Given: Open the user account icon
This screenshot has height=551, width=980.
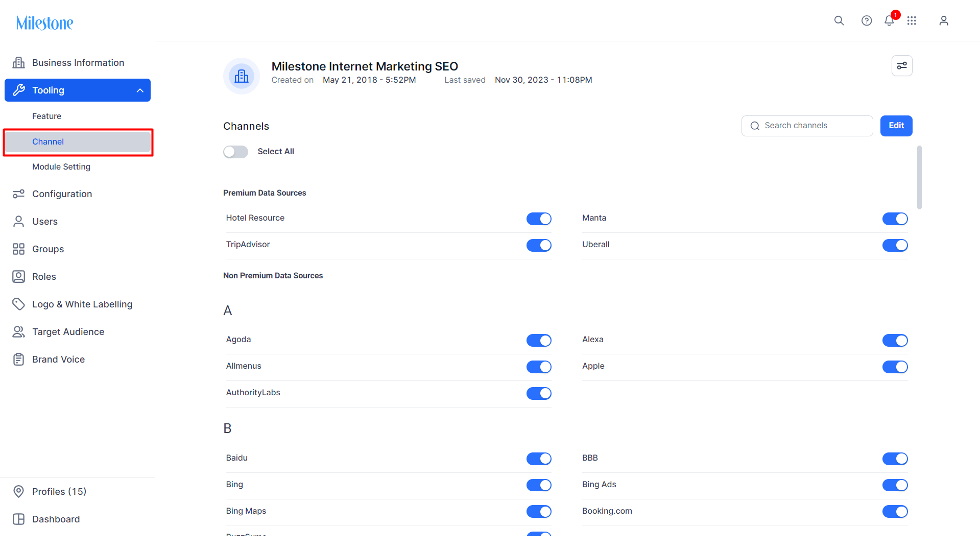Looking at the screenshot, I should [944, 20].
